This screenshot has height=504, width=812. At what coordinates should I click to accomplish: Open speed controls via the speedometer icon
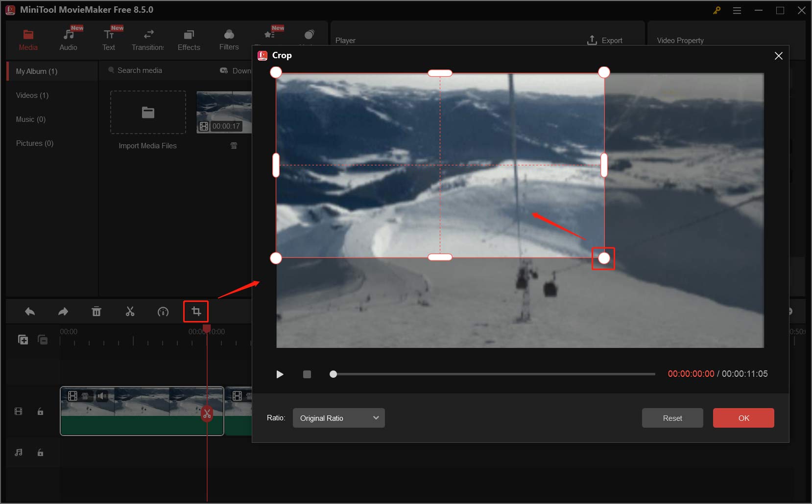coord(163,311)
